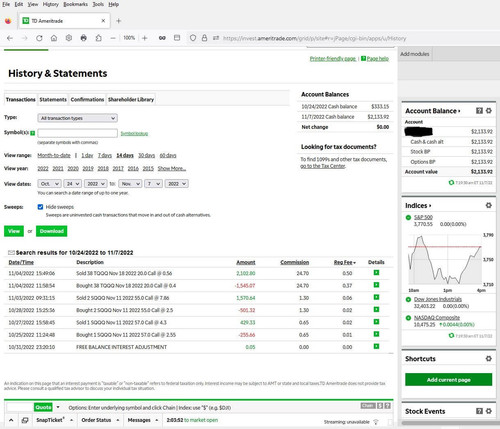The image size is (500, 429).
Task: Open the File menu
Action: point(6,4)
